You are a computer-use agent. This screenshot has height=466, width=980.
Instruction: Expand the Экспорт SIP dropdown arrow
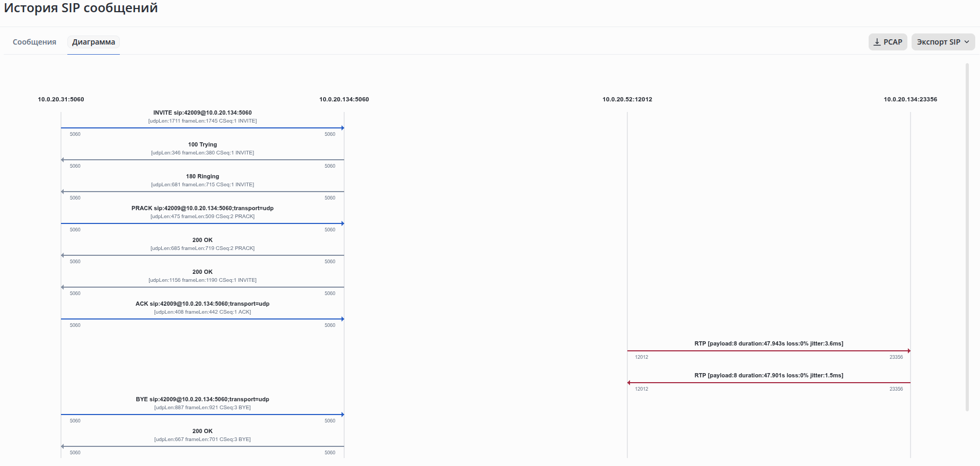point(967,42)
